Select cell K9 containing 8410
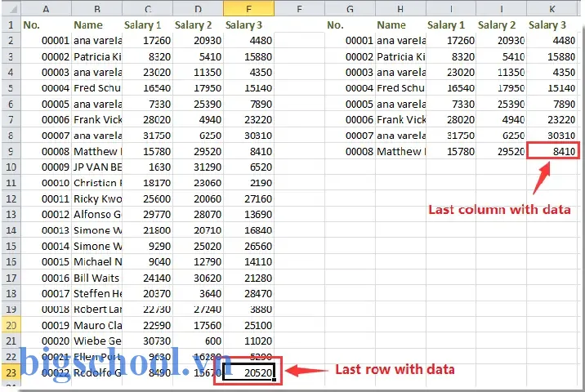 pos(552,151)
